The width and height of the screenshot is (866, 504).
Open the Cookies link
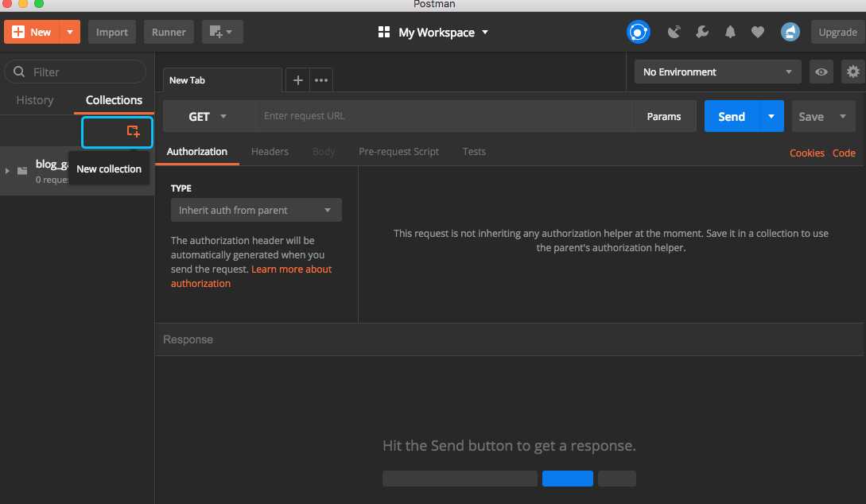[x=807, y=153]
